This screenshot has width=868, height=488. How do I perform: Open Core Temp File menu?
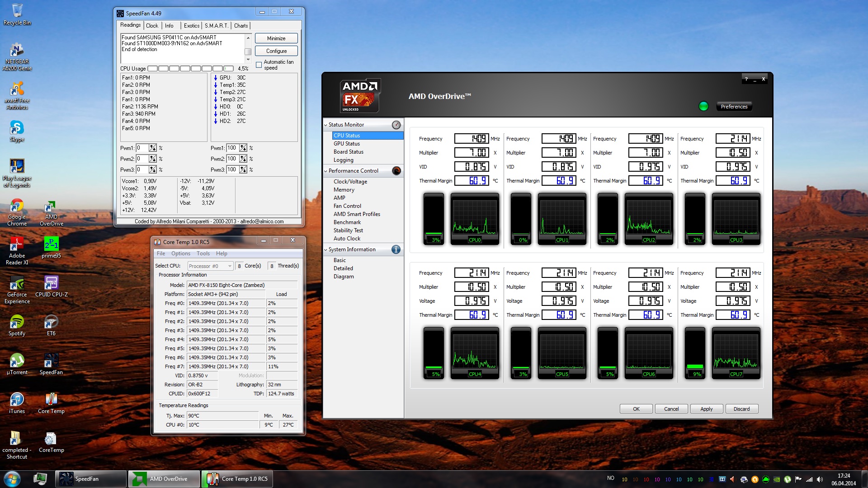click(161, 253)
